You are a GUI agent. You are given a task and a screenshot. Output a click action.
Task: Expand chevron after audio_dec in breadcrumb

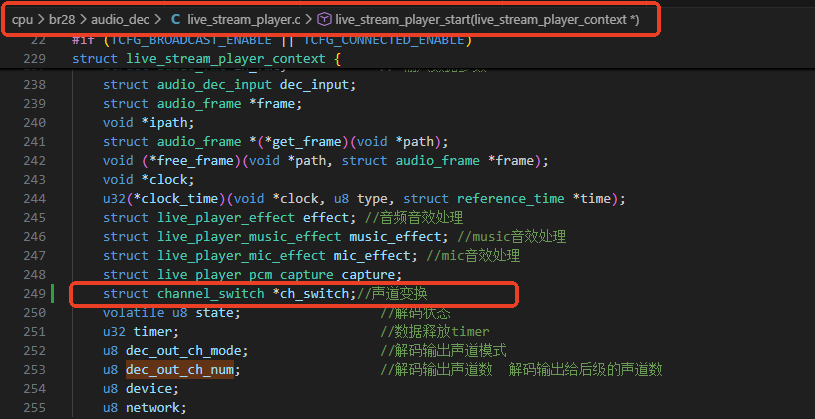tap(159, 20)
